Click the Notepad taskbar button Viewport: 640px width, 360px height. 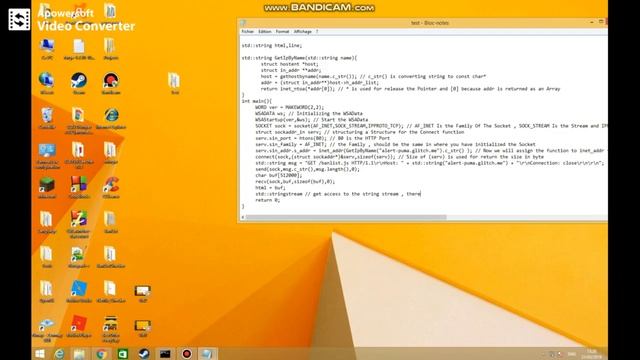207,353
